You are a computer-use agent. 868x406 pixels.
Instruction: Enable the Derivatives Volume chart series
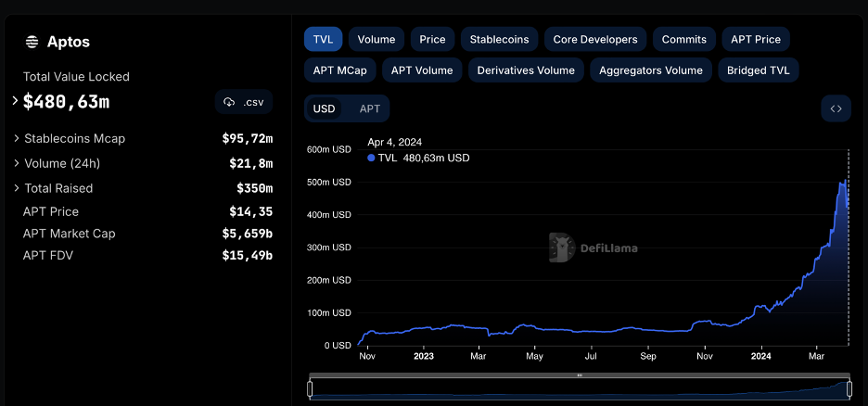pos(526,70)
